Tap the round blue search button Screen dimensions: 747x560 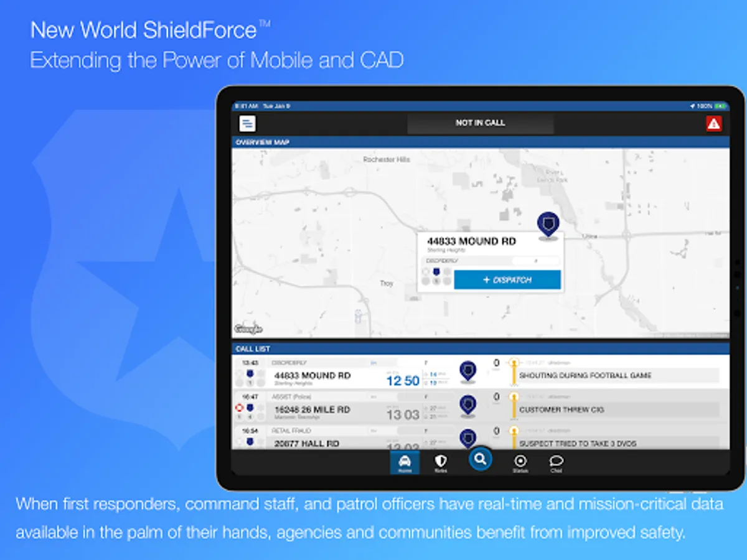click(480, 459)
